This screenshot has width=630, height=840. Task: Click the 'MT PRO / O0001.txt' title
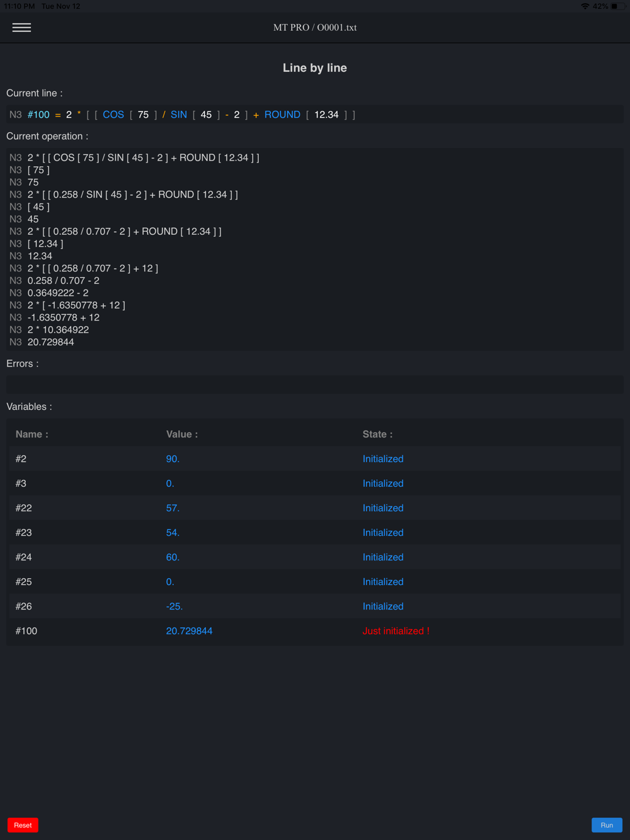pyautogui.click(x=315, y=28)
